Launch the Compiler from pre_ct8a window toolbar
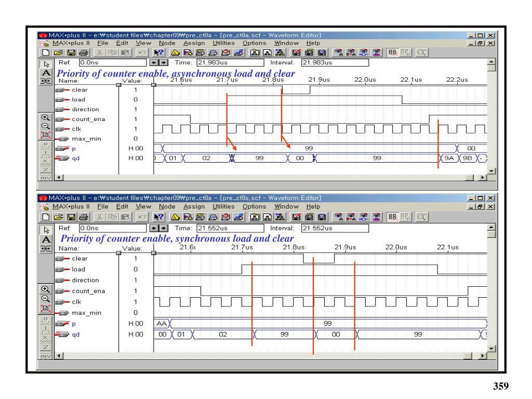The image size is (532, 399). pyautogui.click(x=201, y=52)
